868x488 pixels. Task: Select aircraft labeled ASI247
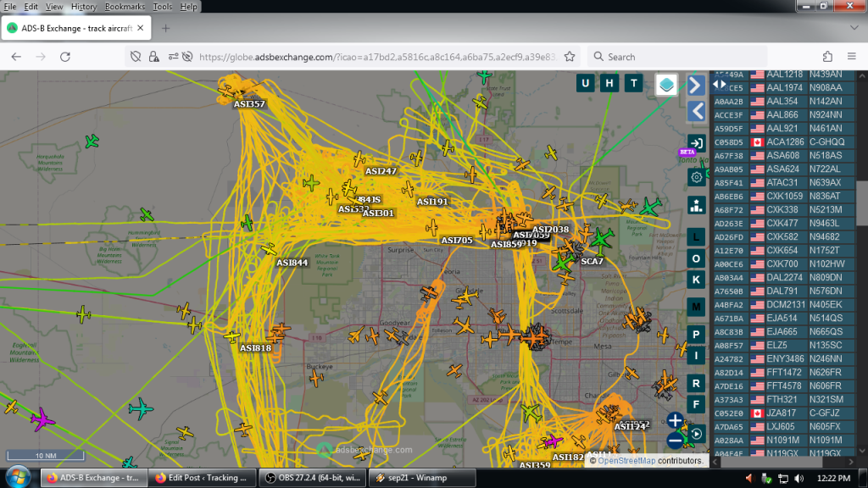(x=381, y=171)
